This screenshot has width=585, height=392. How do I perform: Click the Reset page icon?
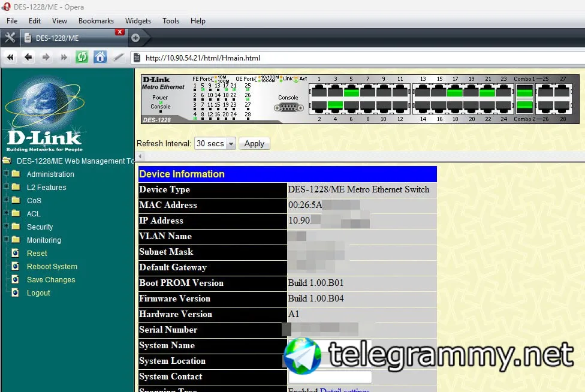[x=16, y=254]
